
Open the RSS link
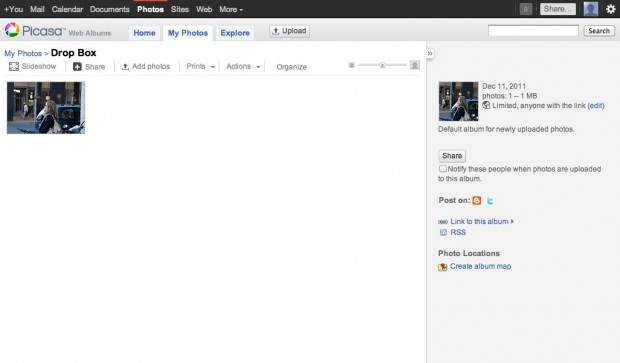(x=458, y=233)
